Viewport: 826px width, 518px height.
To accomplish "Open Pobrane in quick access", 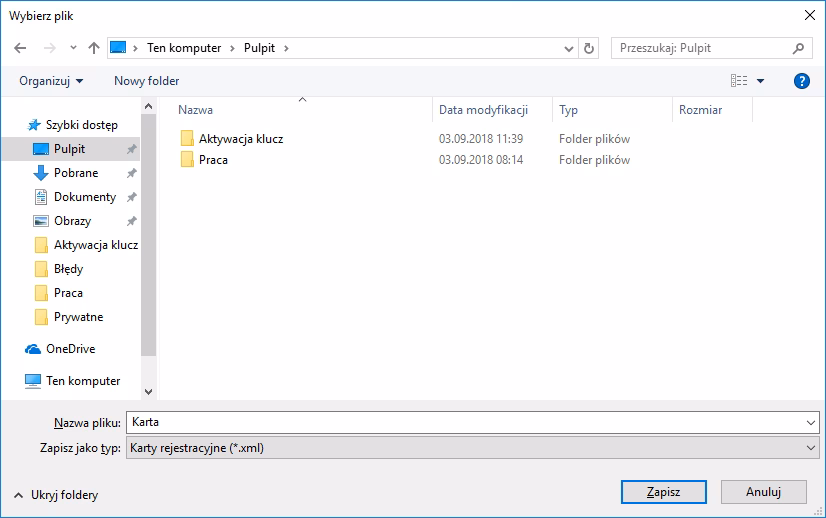I will pos(75,173).
